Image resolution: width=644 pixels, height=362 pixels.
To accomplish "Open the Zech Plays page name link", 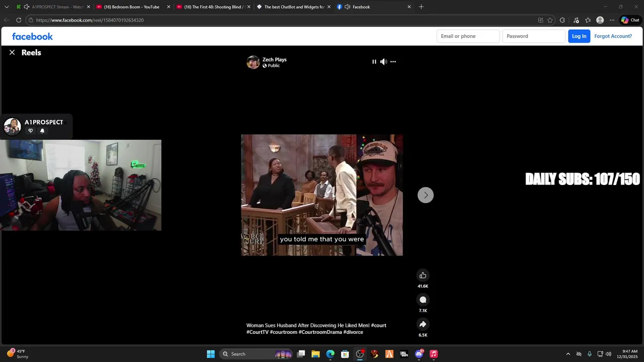I will 274,59.
